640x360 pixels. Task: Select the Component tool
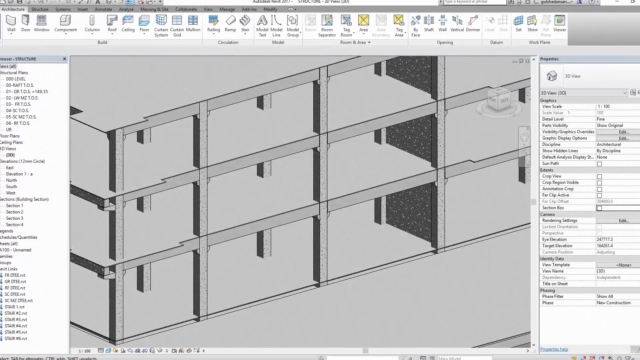coord(65,24)
